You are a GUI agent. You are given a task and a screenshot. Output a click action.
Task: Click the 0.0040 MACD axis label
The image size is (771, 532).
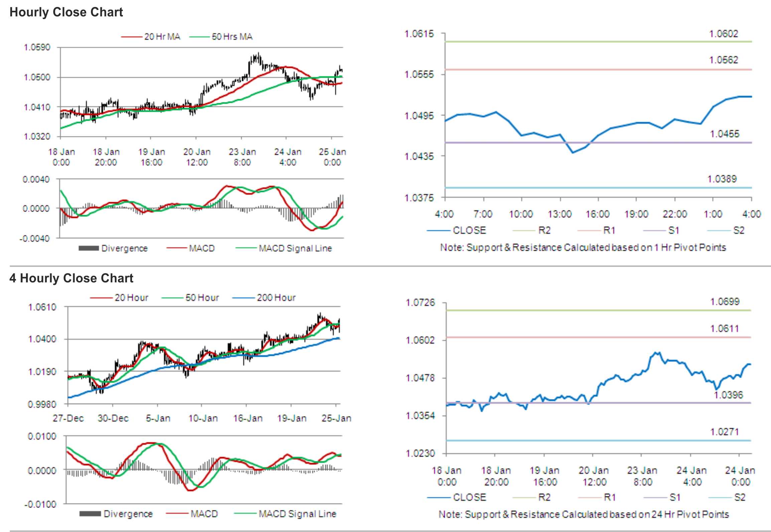36,179
